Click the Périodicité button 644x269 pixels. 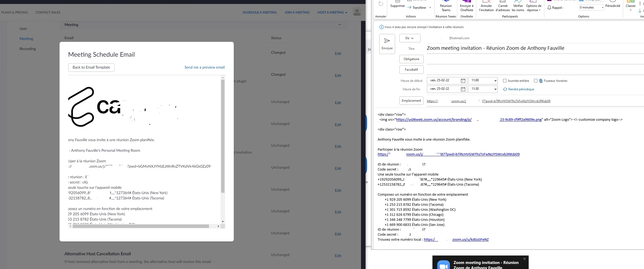point(613,4)
